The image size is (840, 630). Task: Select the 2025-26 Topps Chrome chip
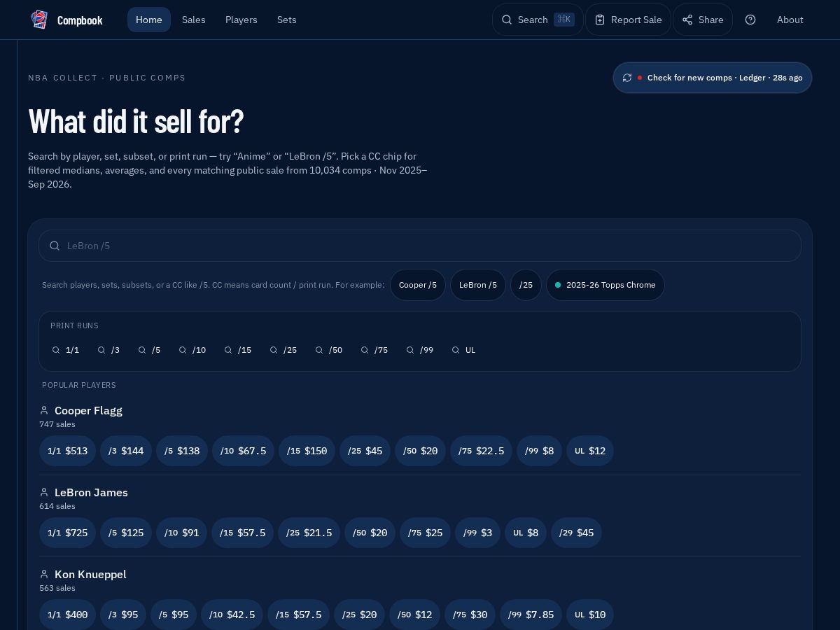(605, 285)
